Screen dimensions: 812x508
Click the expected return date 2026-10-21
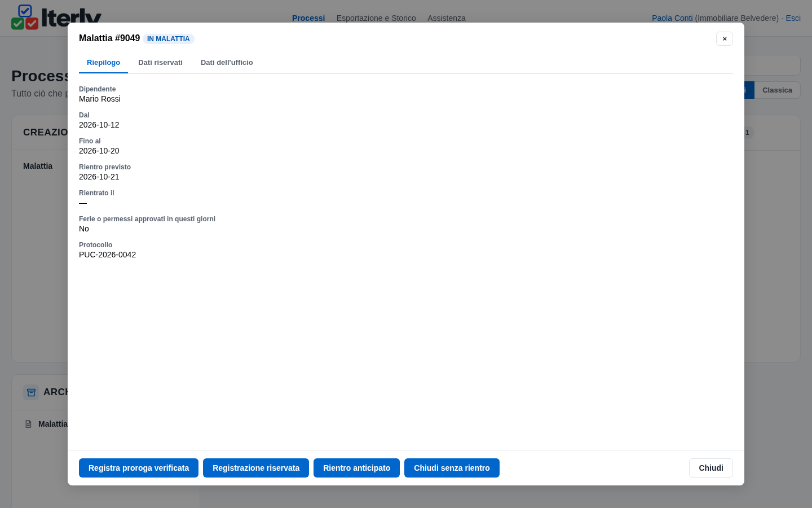pyautogui.click(x=99, y=177)
